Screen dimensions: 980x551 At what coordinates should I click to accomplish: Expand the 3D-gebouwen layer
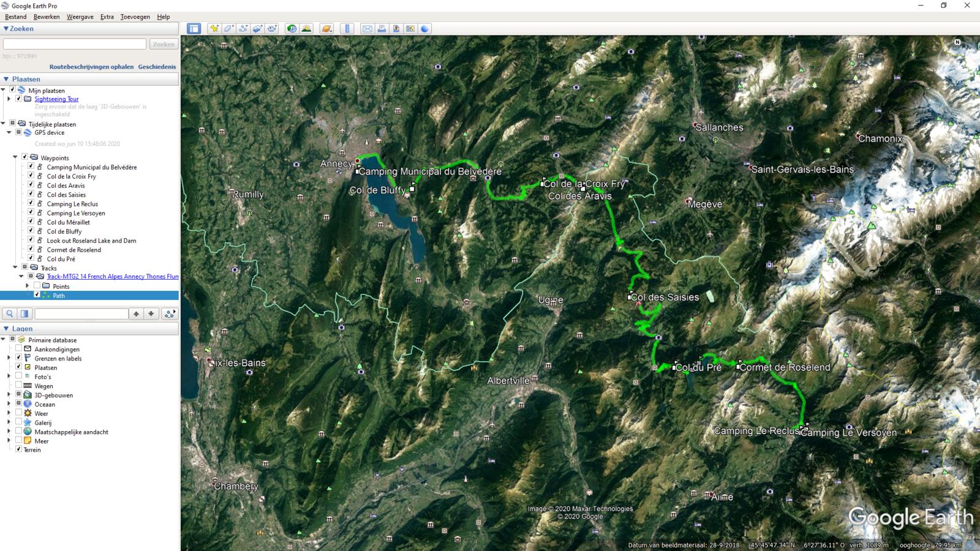point(9,395)
